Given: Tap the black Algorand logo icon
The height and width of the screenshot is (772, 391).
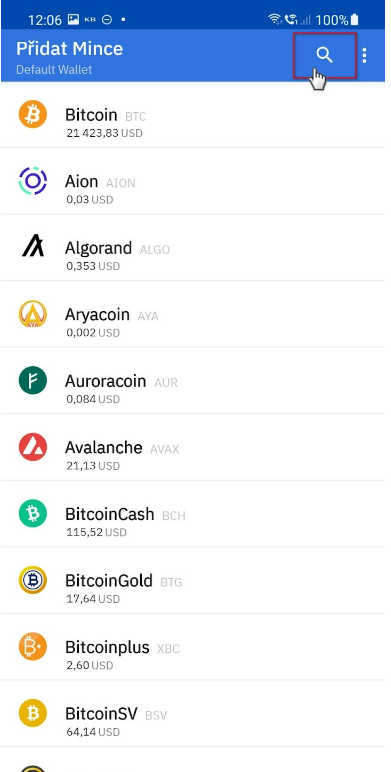Looking at the screenshot, I should (x=33, y=246).
